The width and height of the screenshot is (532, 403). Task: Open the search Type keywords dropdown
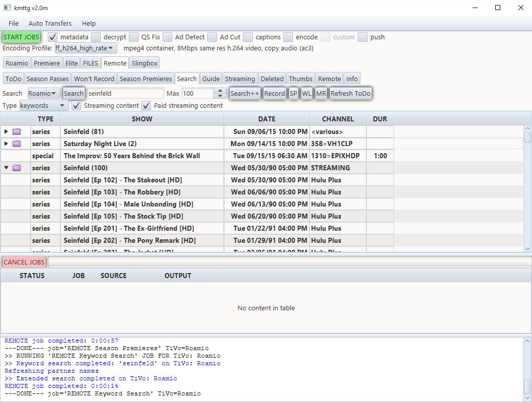click(44, 106)
